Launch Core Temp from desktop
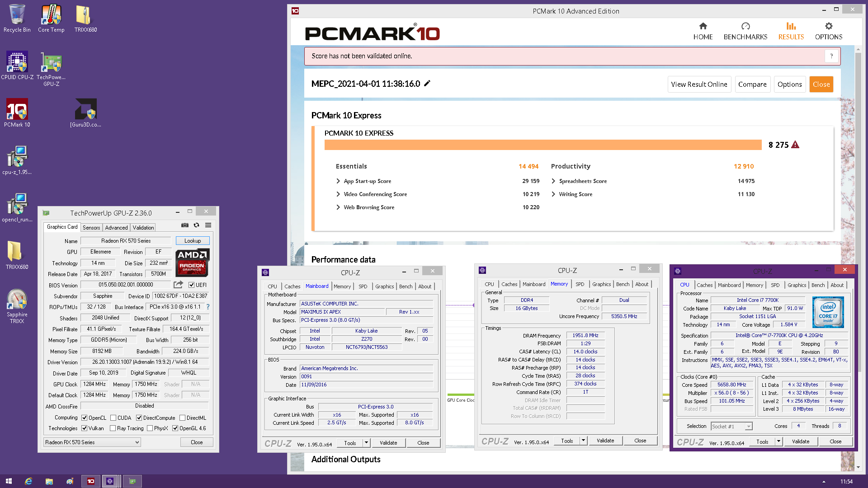This screenshot has width=868, height=488. [51, 18]
